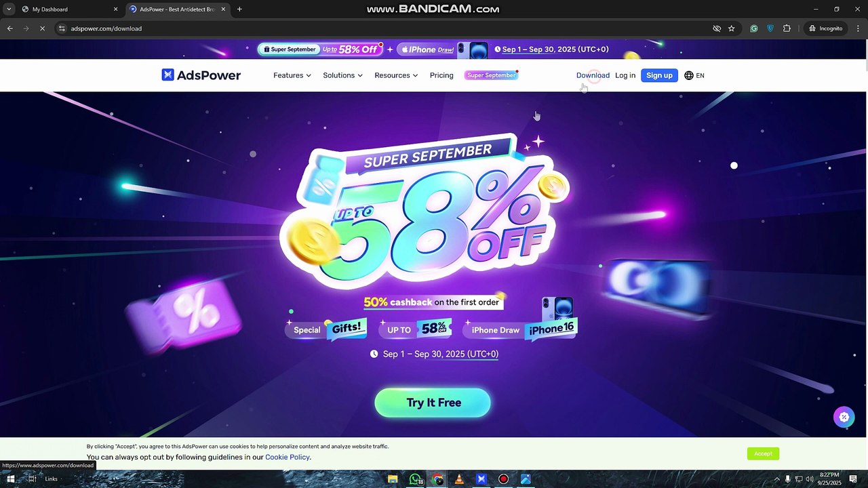Go to the Download link

point(593,75)
